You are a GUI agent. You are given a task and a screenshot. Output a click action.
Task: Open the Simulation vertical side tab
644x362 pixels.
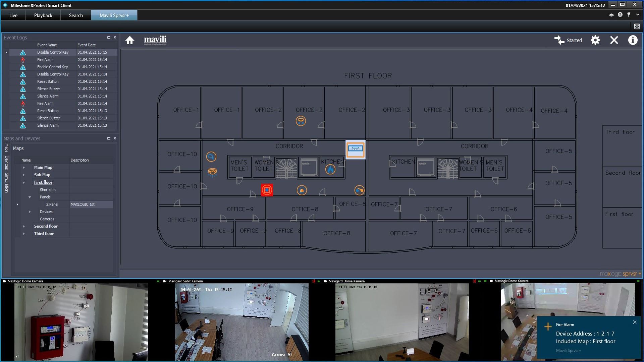pos(6,183)
